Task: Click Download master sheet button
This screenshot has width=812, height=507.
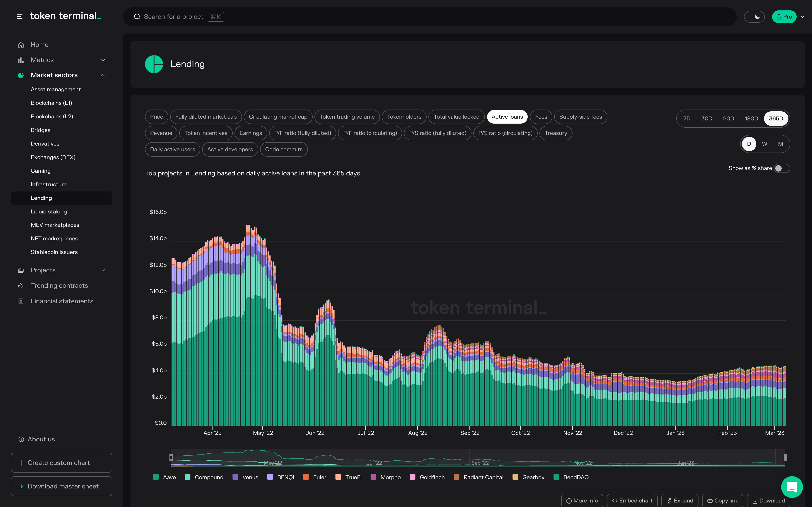Action: (61, 486)
